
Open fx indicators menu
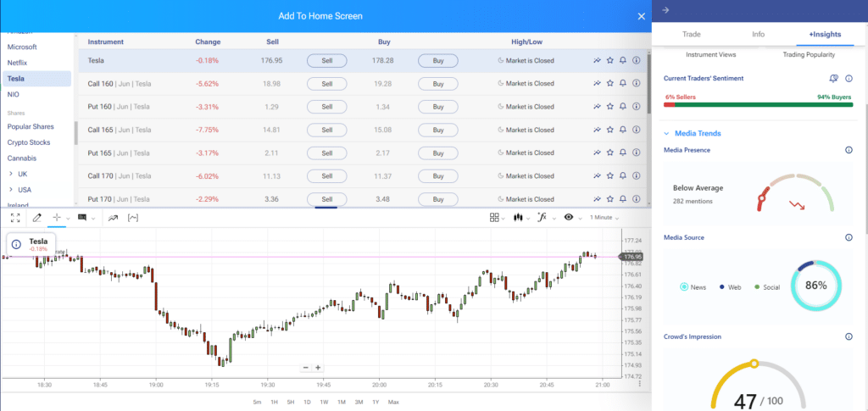tap(542, 218)
